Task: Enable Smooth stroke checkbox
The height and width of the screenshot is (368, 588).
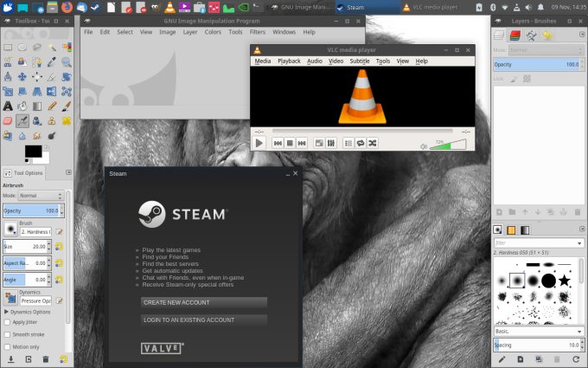Action: pos(7,334)
